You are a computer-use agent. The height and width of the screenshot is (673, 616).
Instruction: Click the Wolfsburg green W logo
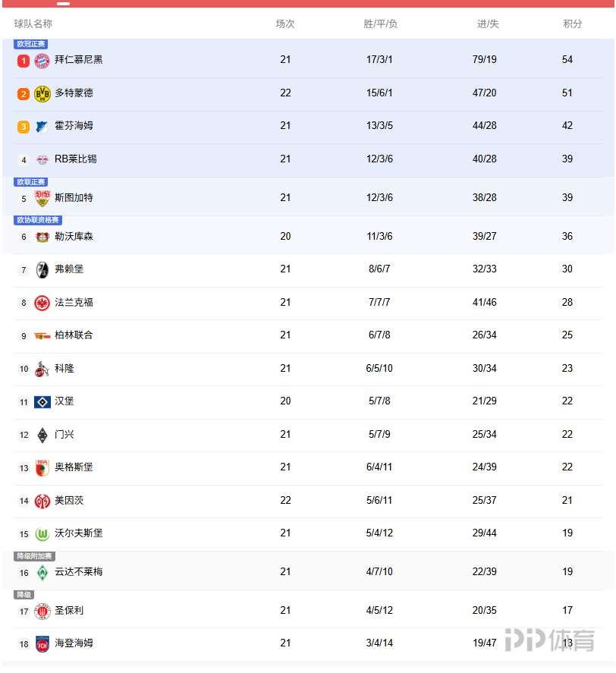[x=42, y=533]
